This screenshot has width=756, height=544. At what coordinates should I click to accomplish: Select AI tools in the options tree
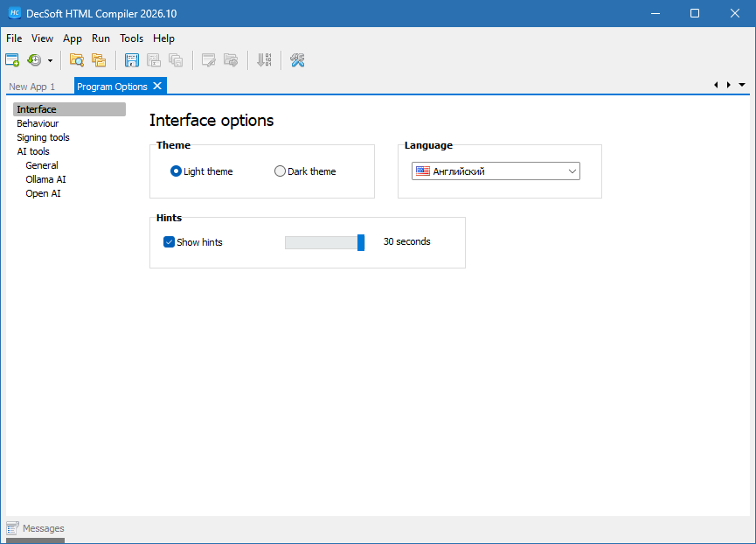(33, 151)
